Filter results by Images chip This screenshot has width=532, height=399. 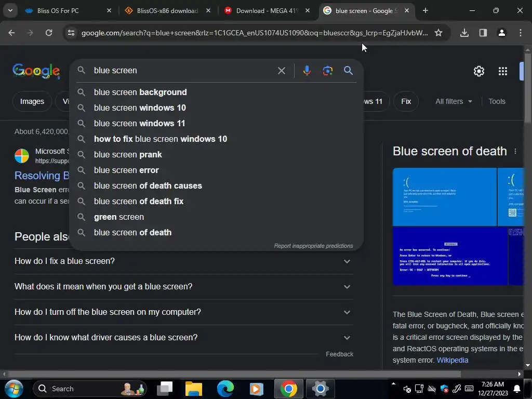pos(32,101)
